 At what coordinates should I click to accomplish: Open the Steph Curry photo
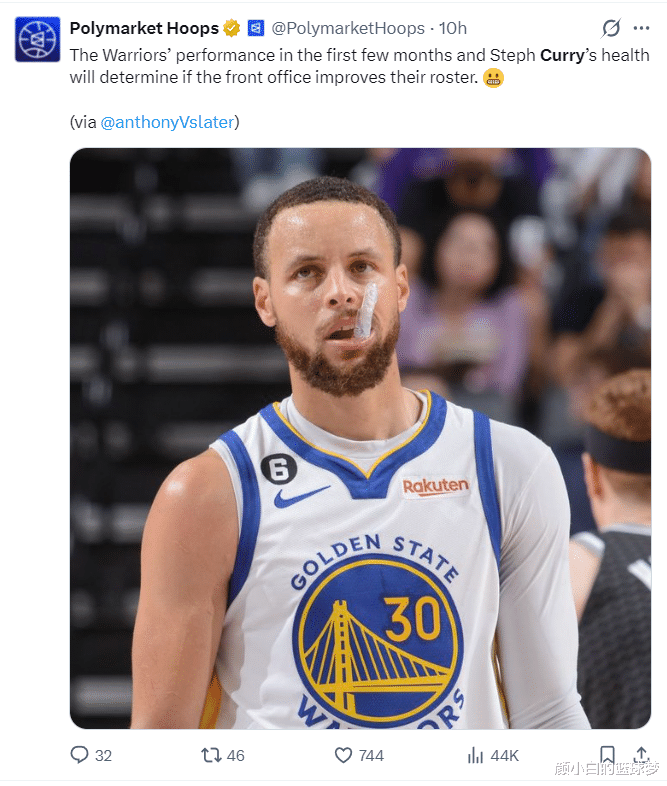[x=360, y=438]
